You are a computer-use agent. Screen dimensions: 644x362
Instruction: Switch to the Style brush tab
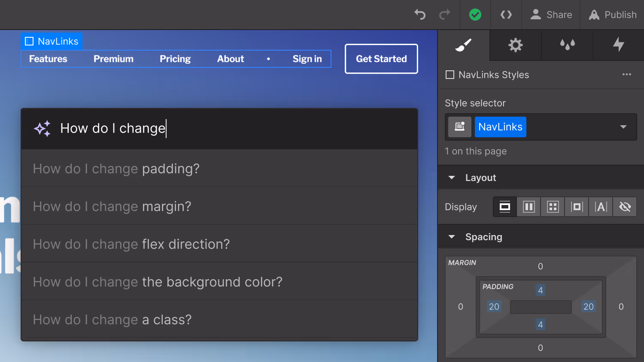click(464, 45)
